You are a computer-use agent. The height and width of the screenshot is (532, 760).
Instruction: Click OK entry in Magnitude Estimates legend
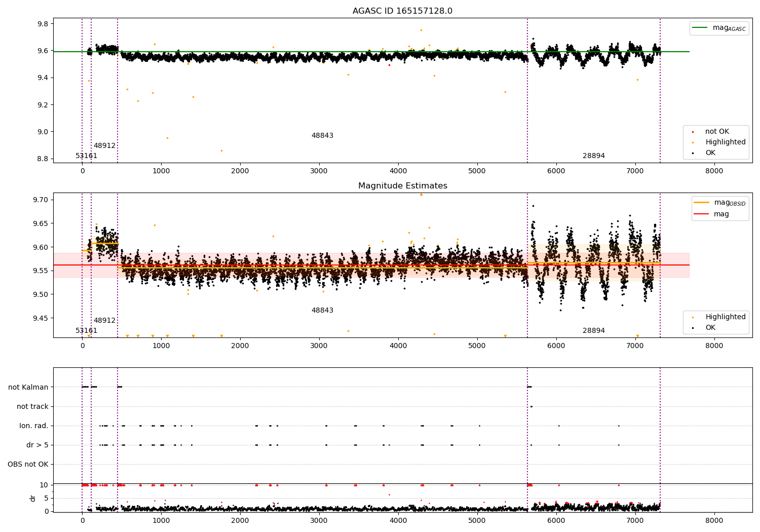tap(710, 328)
